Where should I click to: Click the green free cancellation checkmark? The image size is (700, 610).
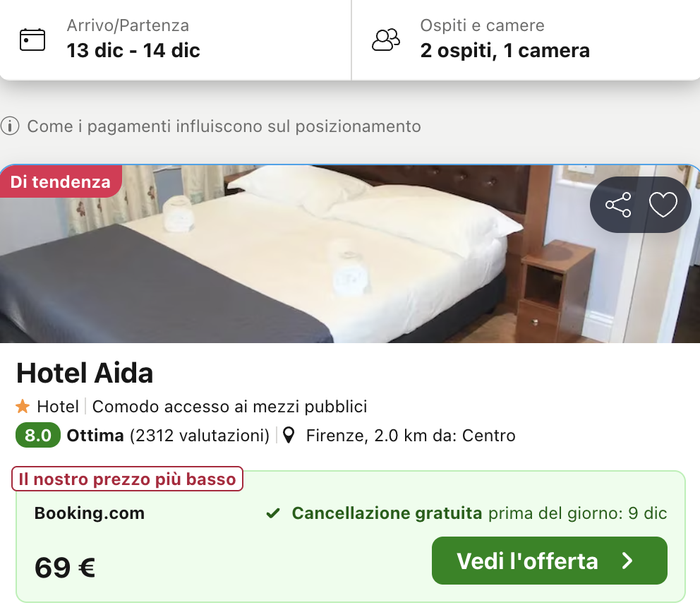click(x=273, y=513)
